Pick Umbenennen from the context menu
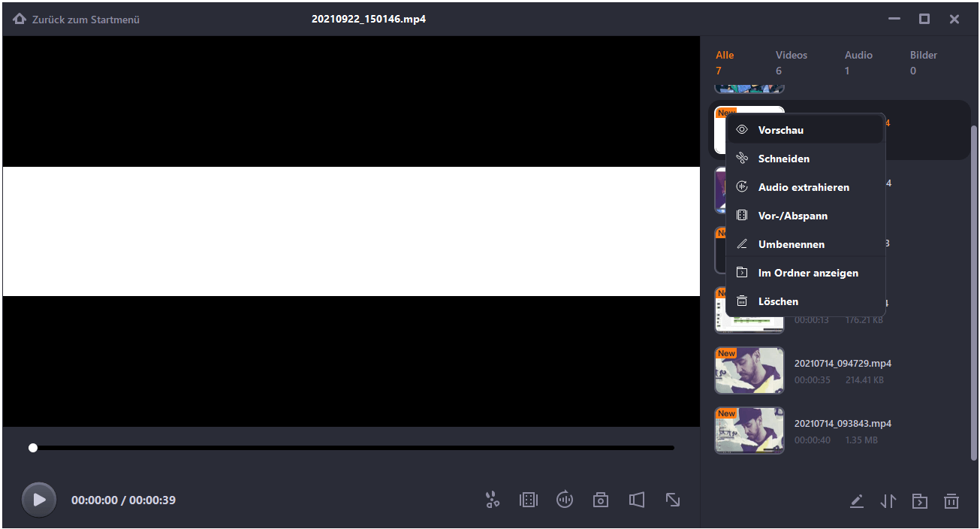 [805, 244]
